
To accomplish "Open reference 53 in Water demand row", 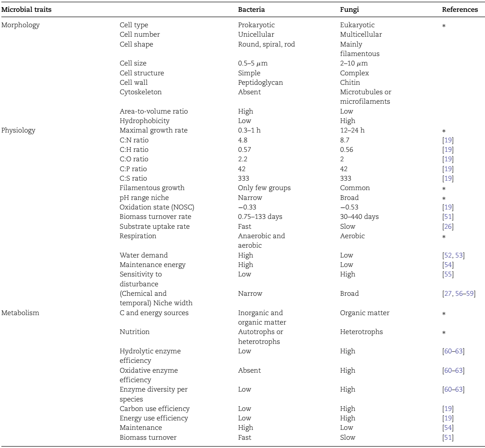I will 459,255.
